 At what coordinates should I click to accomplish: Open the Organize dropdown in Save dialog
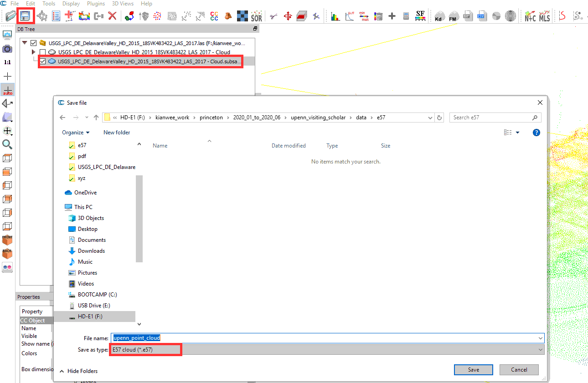[76, 133]
